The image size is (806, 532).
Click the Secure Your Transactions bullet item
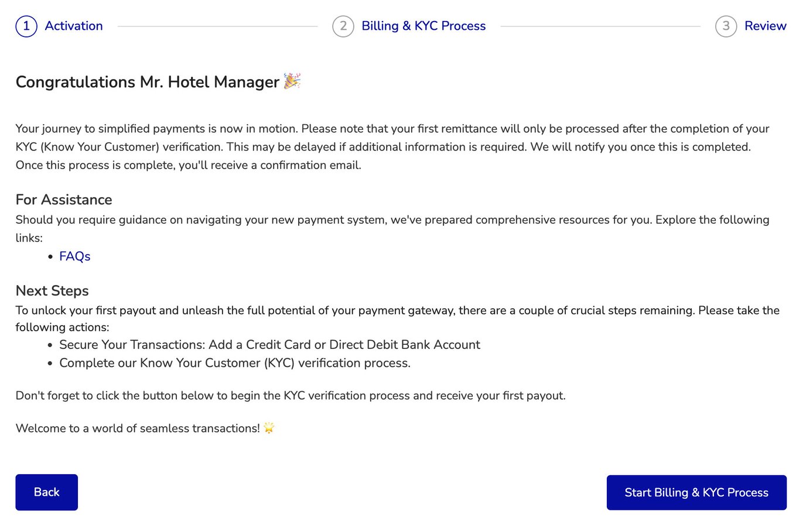[269, 345]
